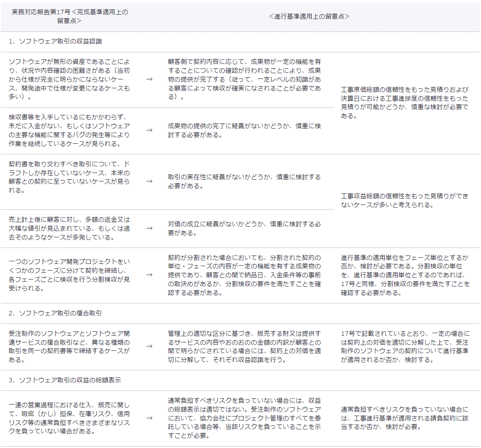Click the arrow next to 受注制作のソフトウェアとソフトウェア関連サービス text
The image size is (481, 448).
pyautogui.click(x=149, y=346)
